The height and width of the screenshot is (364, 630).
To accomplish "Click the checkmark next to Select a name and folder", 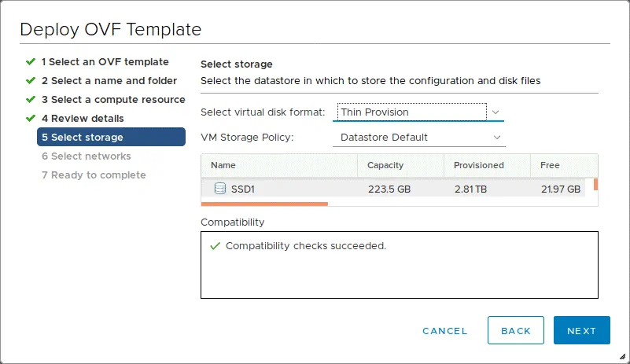I will 31,80.
